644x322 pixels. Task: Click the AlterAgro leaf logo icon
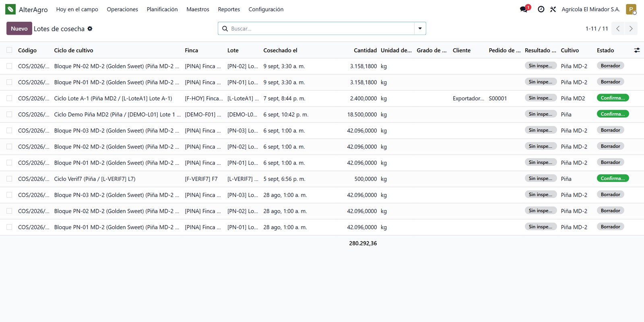pyautogui.click(x=10, y=9)
